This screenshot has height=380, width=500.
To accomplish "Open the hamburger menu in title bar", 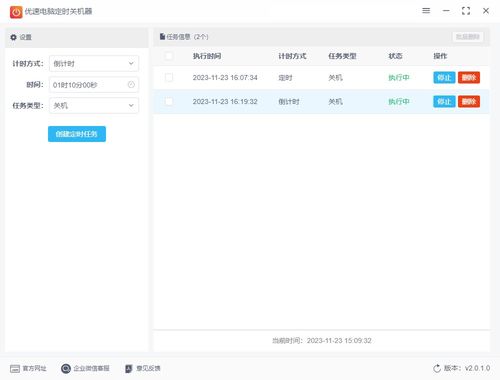I will 426,11.
